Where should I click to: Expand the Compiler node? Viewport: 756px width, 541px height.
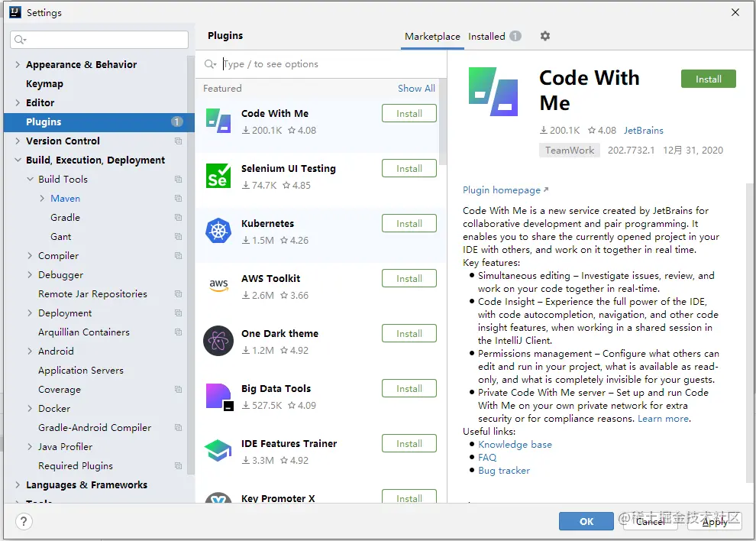30,256
